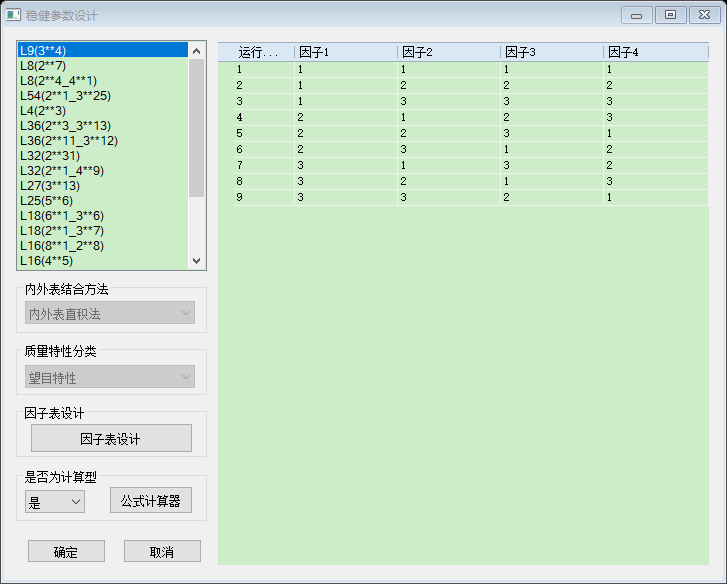Select L16(4**5) list entry
This screenshot has width=727, height=584.
[46, 260]
